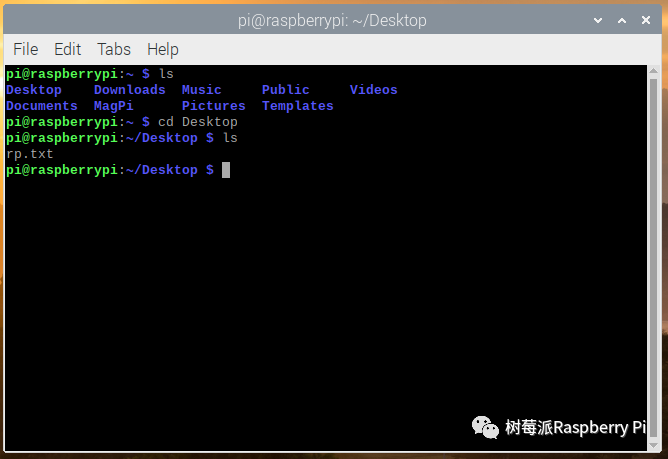Open the Help menu
The height and width of the screenshot is (459, 668).
click(162, 49)
